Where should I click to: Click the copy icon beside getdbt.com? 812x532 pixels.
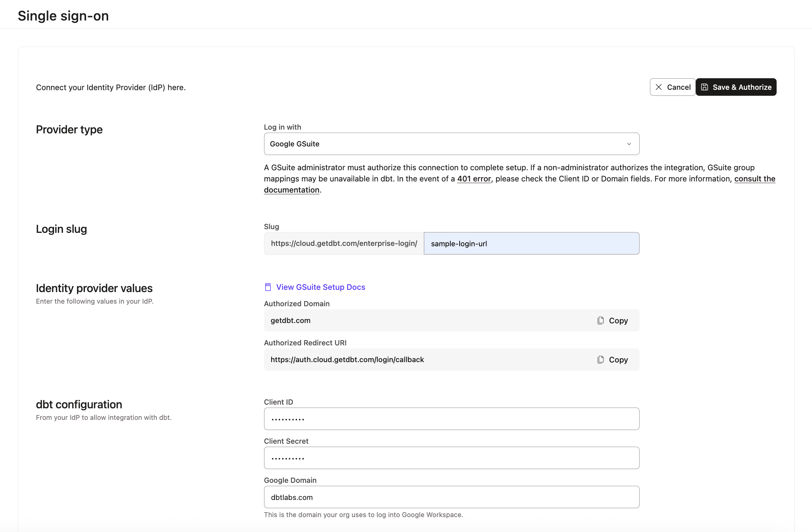click(x=600, y=320)
